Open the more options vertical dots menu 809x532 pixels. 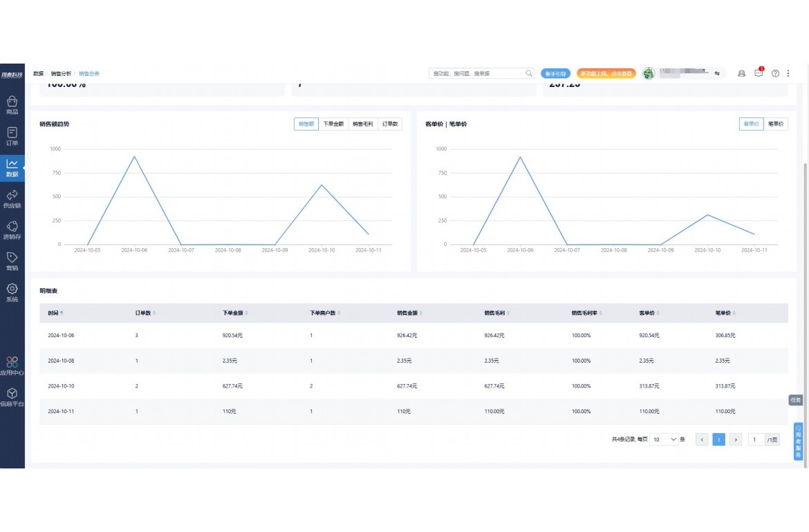click(788, 73)
